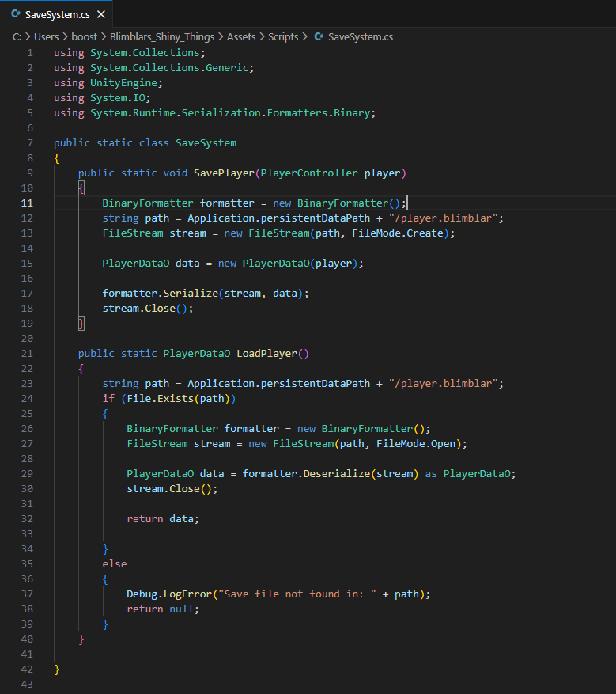Click SaveSystem.cs in the breadcrumb path
Image resolution: width=616 pixels, height=694 pixels.
[361, 36]
